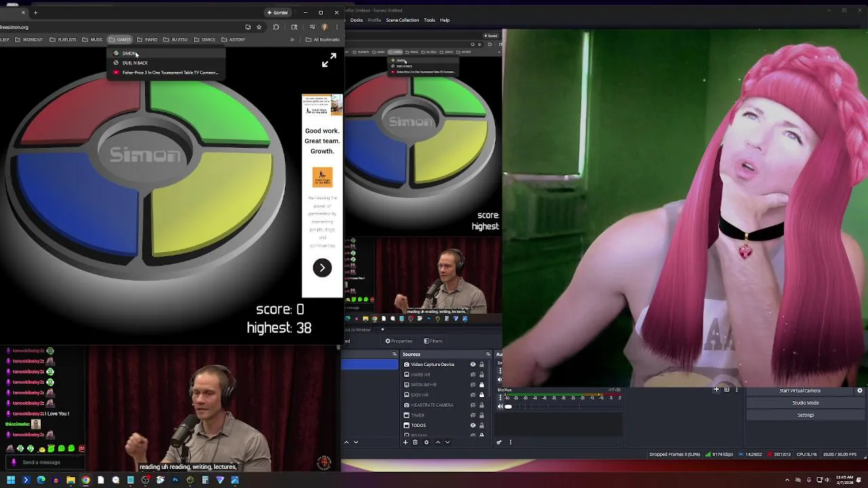The height and width of the screenshot is (488, 868).
Task: Open OBS Tools menu
Action: click(x=429, y=20)
